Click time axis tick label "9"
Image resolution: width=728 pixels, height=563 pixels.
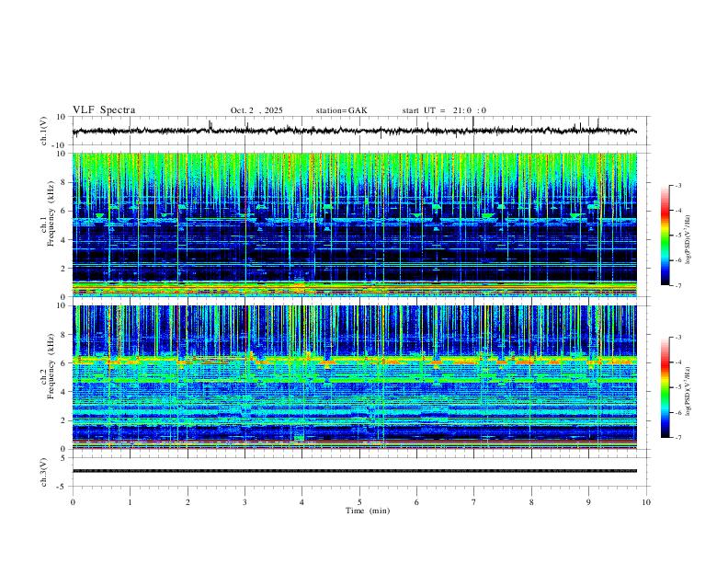588,502
